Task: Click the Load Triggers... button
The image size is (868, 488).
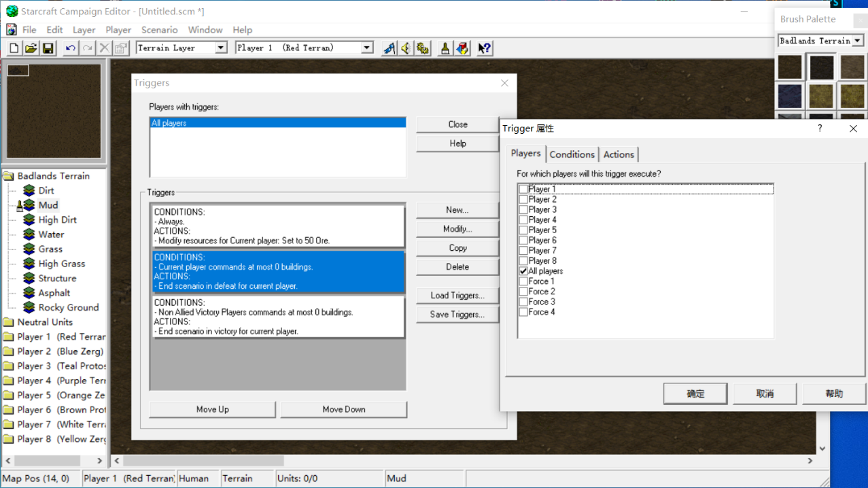Action: (457, 296)
